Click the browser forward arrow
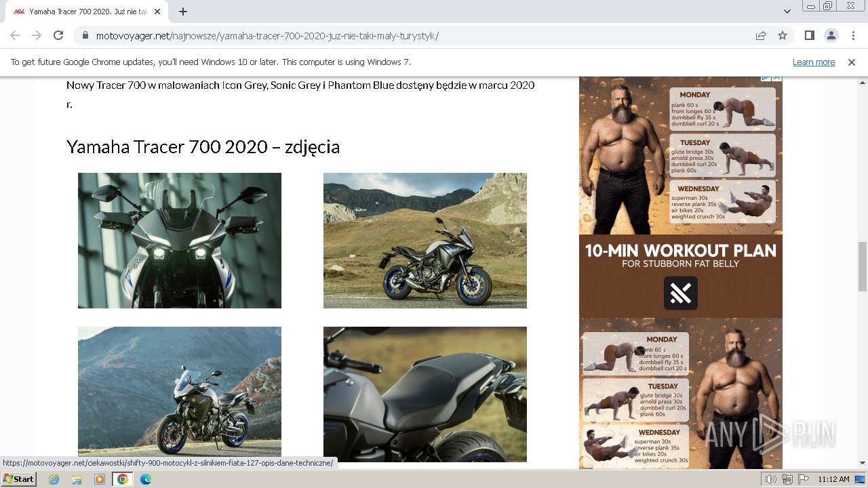868x488 pixels. 37,35
